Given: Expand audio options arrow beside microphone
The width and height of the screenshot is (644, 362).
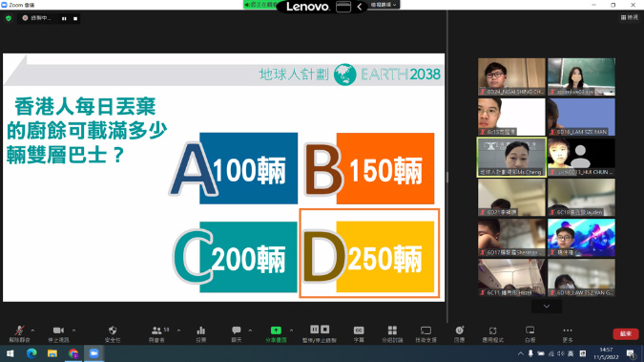Looking at the screenshot, I should tap(32, 330).
